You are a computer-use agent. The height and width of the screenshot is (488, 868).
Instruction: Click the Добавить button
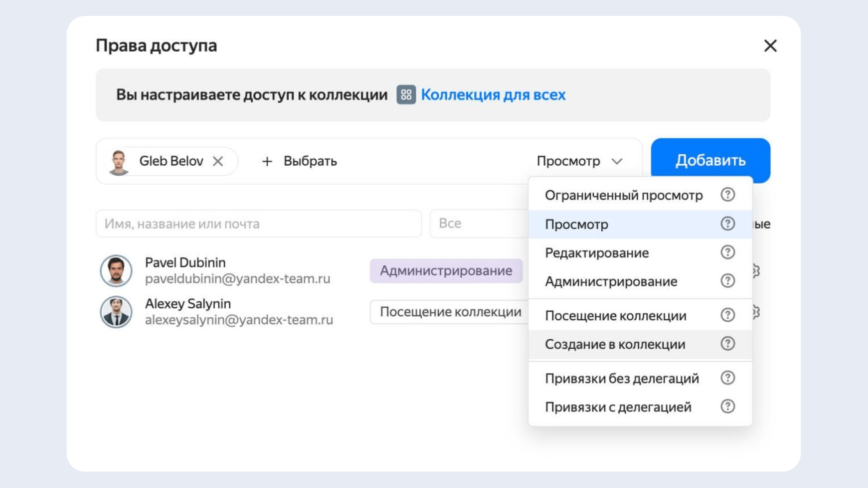click(x=710, y=161)
